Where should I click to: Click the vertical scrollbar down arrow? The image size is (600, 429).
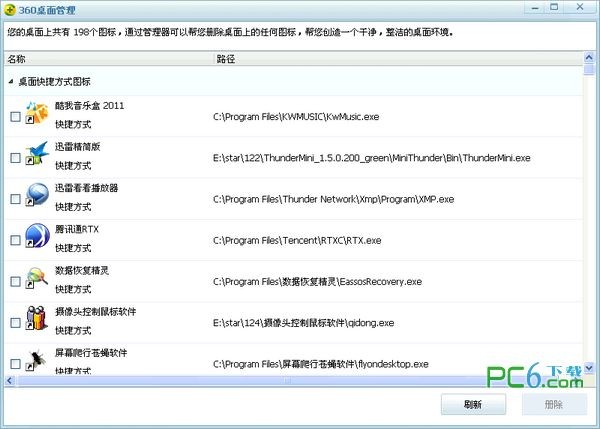click(x=589, y=368)
